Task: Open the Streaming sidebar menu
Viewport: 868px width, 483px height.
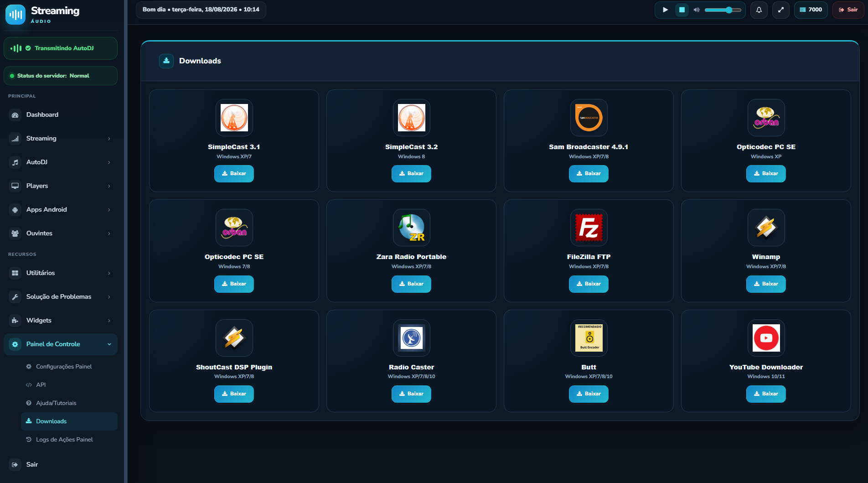Action: (61, 139)
